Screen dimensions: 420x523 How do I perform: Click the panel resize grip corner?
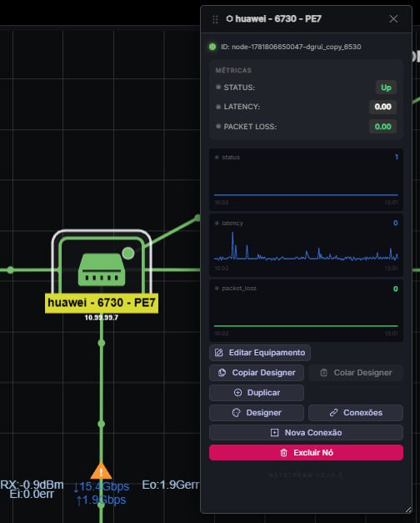point(408,510)
